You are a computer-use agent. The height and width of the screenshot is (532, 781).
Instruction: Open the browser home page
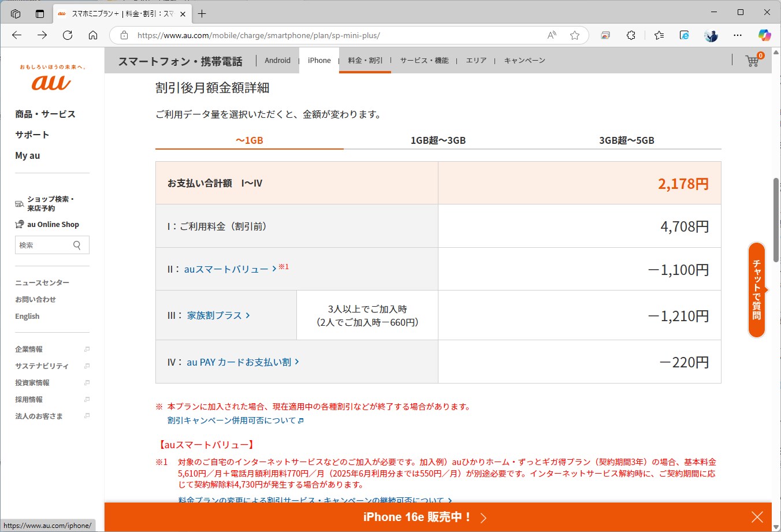pyautogui.click(x=93, y=35)
